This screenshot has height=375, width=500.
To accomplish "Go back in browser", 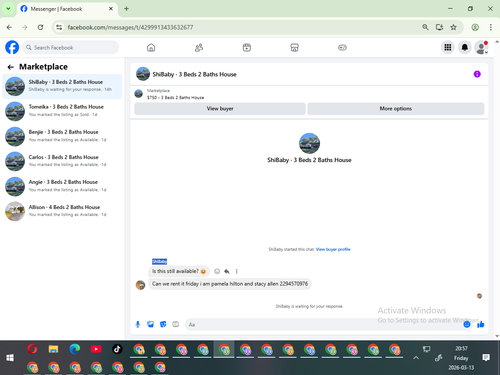I will (9, 27).
